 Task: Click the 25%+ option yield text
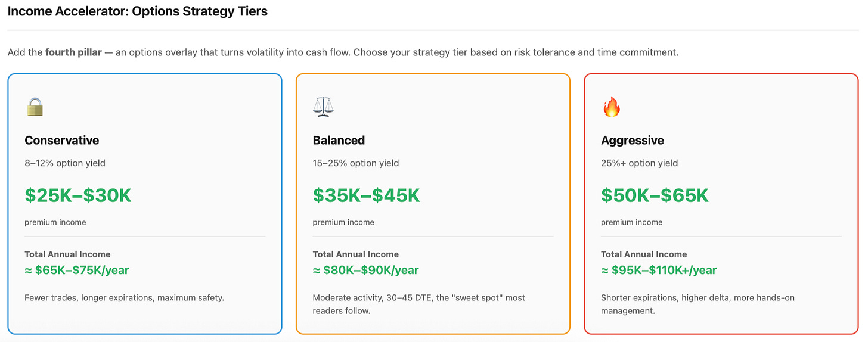pyautogui.click(x=639, y=163)
